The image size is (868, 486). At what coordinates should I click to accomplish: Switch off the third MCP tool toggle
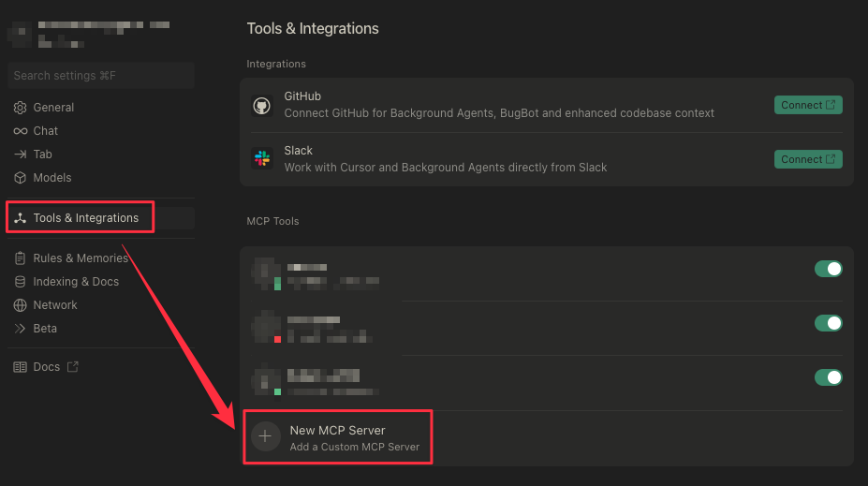(828, 377)
